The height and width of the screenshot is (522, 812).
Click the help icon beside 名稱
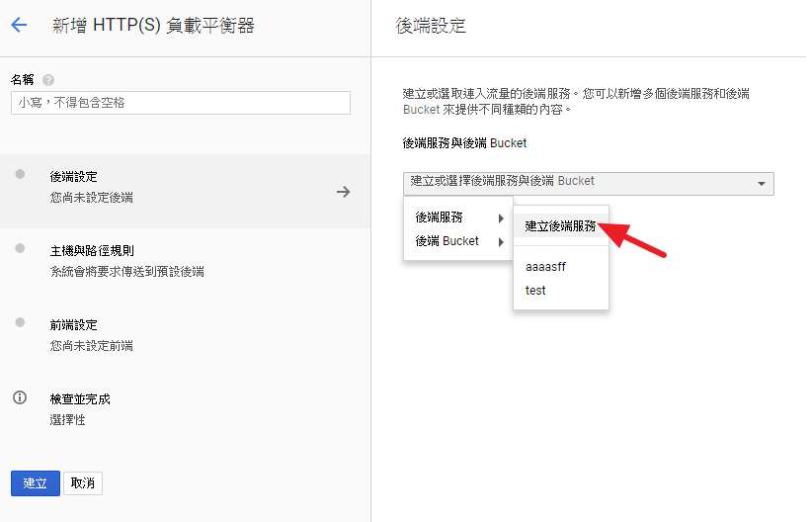click(48, 80)
